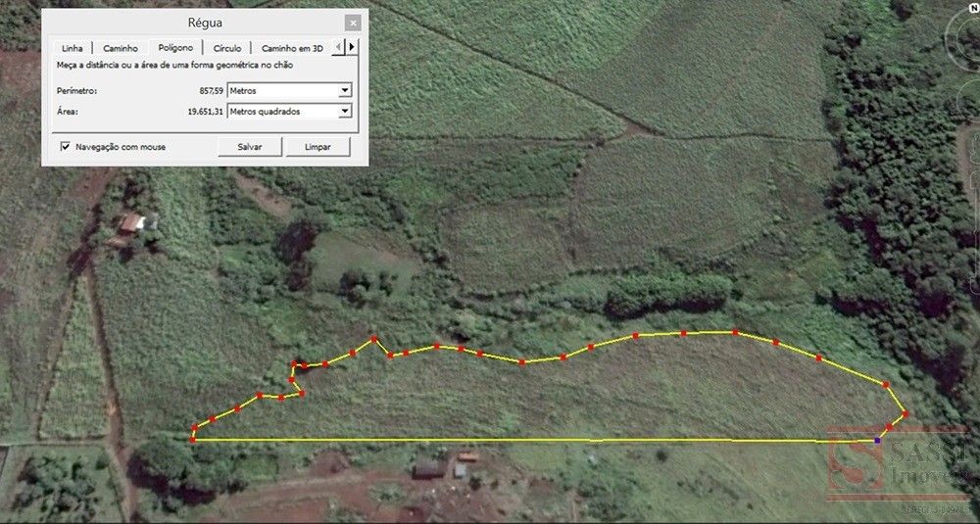Open the Perímetro units dropdown
The image size is (980, 524).
coord(344,90)
